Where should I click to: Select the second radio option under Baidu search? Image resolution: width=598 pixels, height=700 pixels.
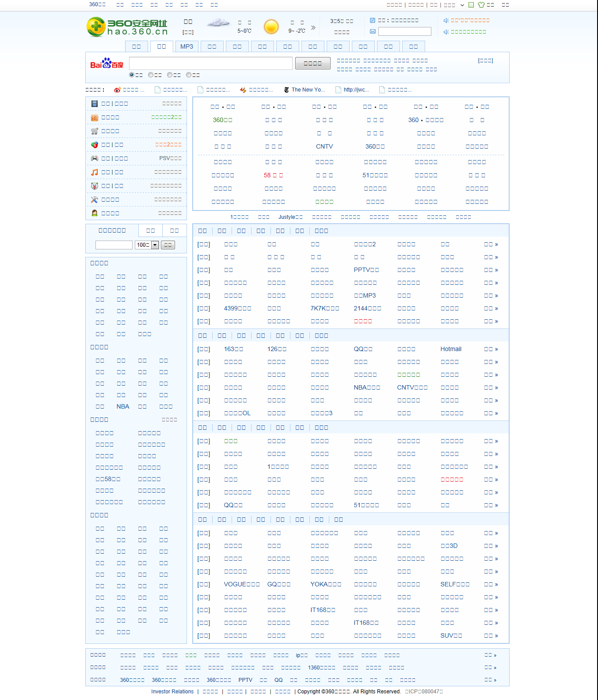pyautogui.click(x=151, y=75)
